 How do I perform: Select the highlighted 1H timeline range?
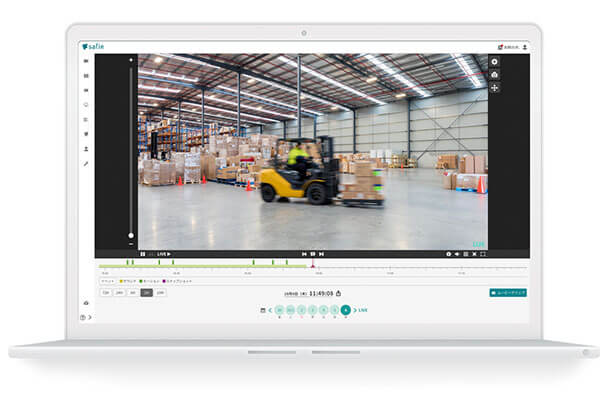click(147, 293)
